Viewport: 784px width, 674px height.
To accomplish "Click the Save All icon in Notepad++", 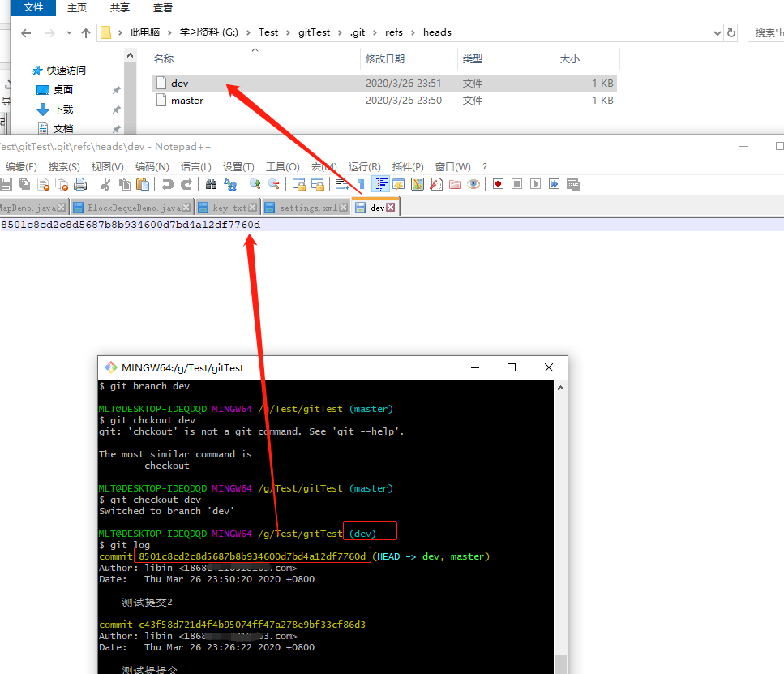I will pyautogui.click(x=24, y=184).
